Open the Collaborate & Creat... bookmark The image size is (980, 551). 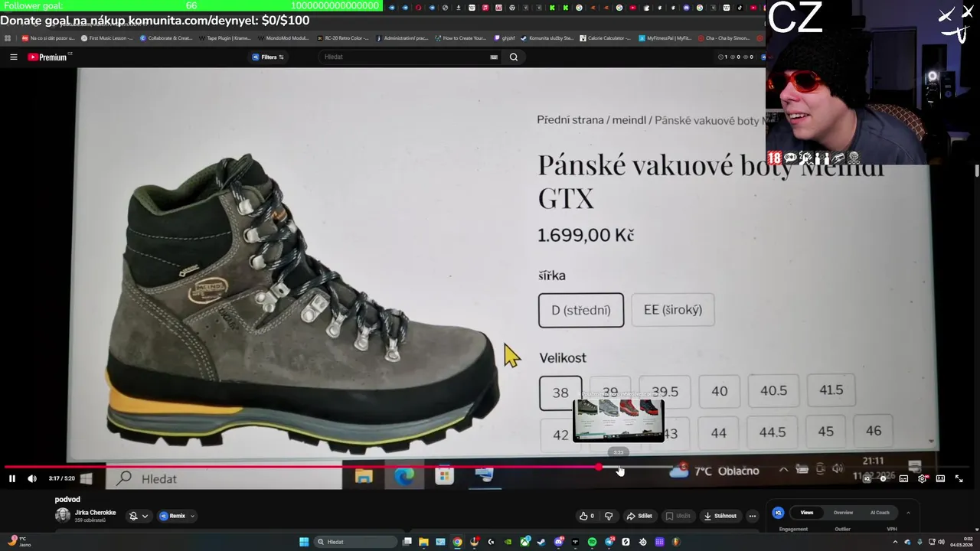click(165, 37)
